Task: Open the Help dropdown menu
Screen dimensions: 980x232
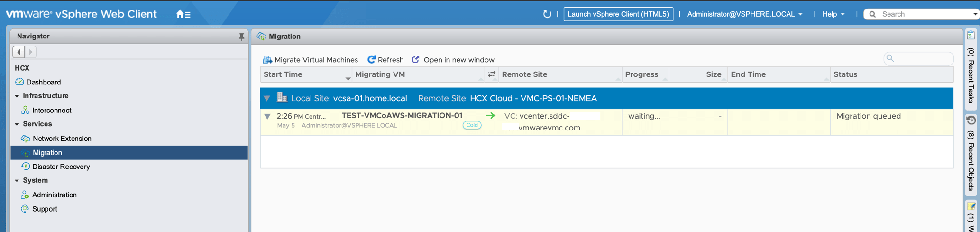Action: coord(833,14)
